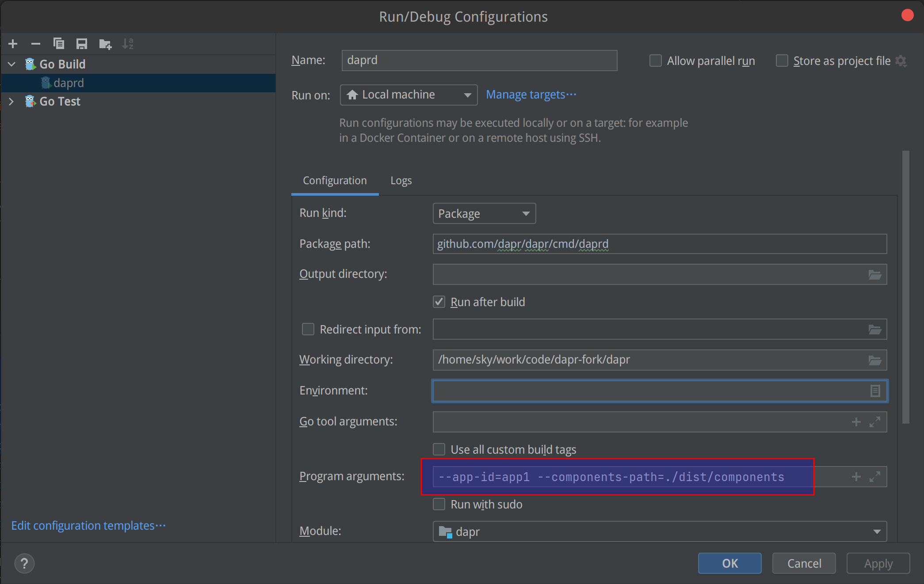This screenshot has height=584, width=924.
Task: Switch to the Logs tab
Action: [401, 181]
